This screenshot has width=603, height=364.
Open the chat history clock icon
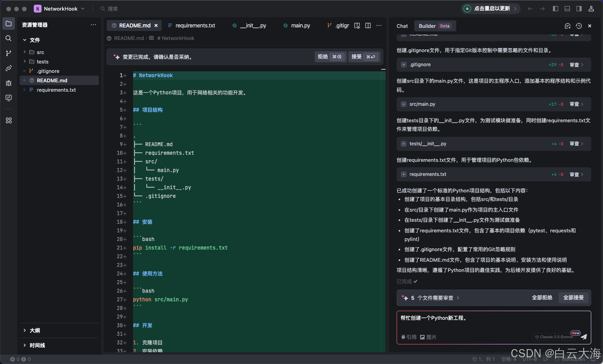pyautogui.click(x=579, y=26)
